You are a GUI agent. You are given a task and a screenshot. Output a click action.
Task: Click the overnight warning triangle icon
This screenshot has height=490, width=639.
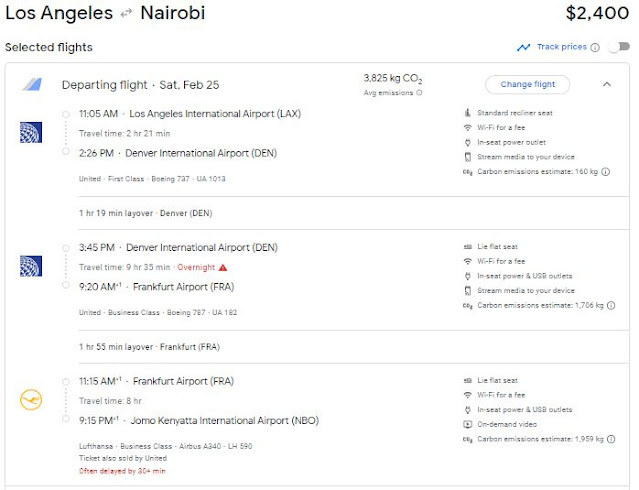(x=223, y=267)
